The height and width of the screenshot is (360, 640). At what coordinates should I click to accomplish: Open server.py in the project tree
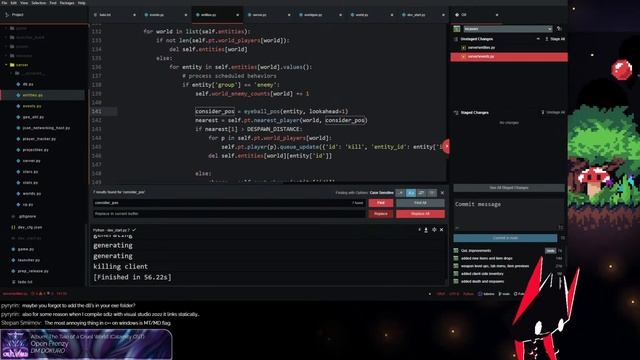click(x=31, y=161)
